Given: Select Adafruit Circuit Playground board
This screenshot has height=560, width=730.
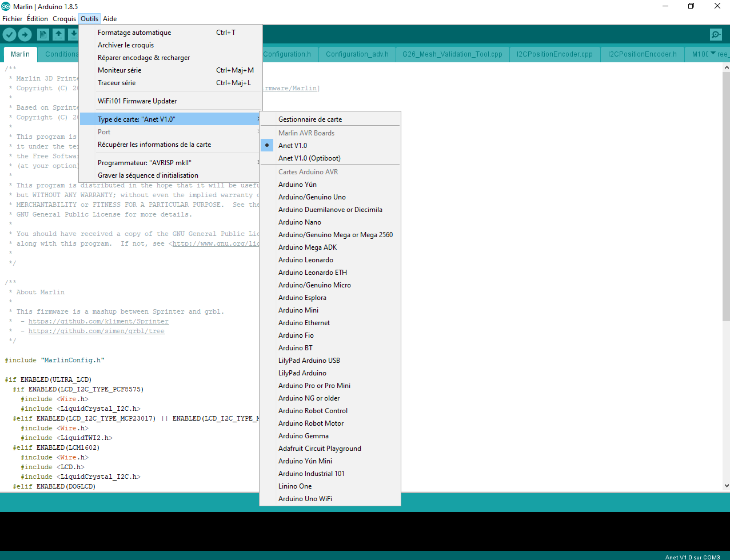Looking at the screenshot, I should coord(330,449).
